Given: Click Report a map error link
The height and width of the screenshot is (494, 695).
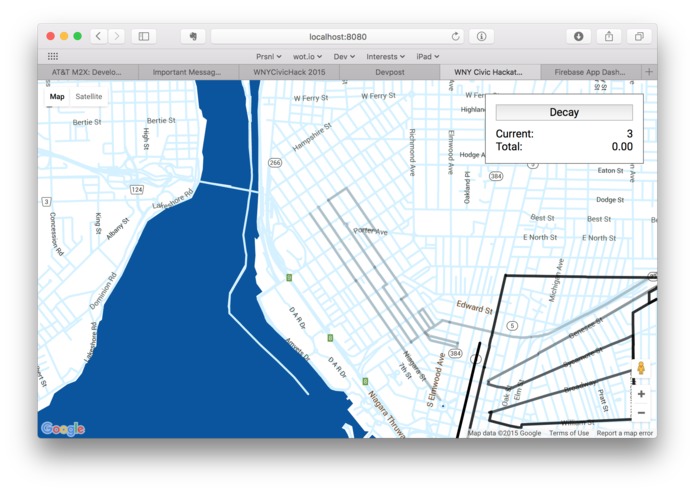Looking at the screenshot, I should 625,433.
